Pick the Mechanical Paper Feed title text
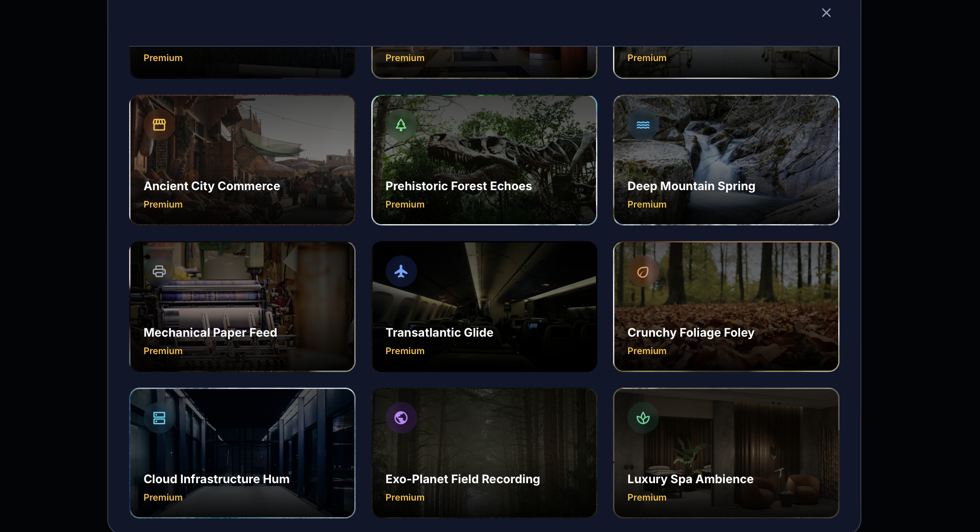This screenshot has height=532, width=980. 210,332
